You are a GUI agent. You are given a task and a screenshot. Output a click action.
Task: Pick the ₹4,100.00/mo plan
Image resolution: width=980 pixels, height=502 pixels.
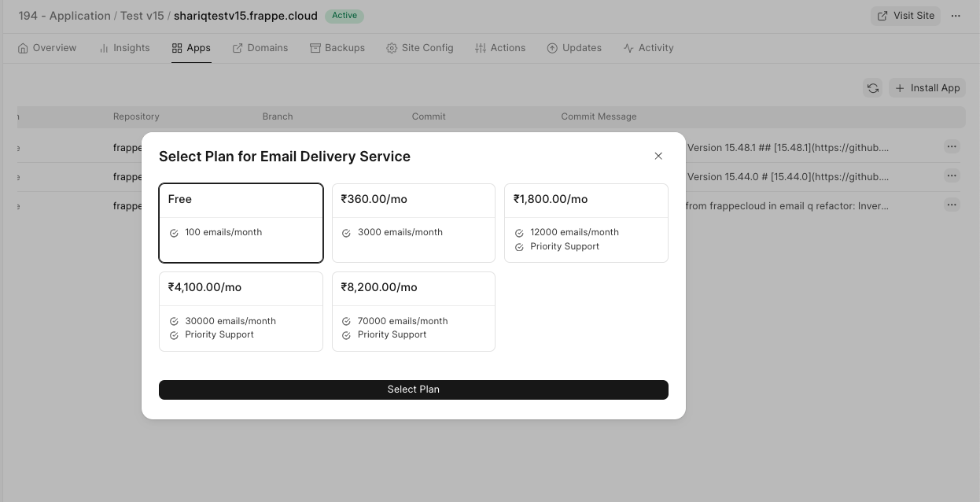pyautogui.click(x=241, y=311)
